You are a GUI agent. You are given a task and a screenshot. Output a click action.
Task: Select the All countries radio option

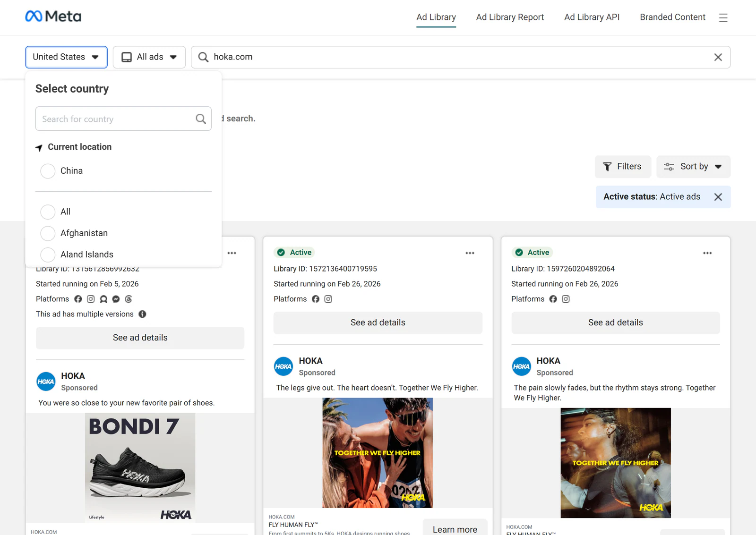(48, 212)
